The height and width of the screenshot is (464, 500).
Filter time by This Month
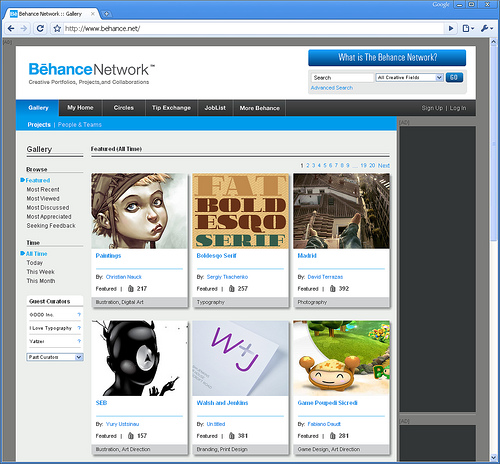[x=41, y=281]
